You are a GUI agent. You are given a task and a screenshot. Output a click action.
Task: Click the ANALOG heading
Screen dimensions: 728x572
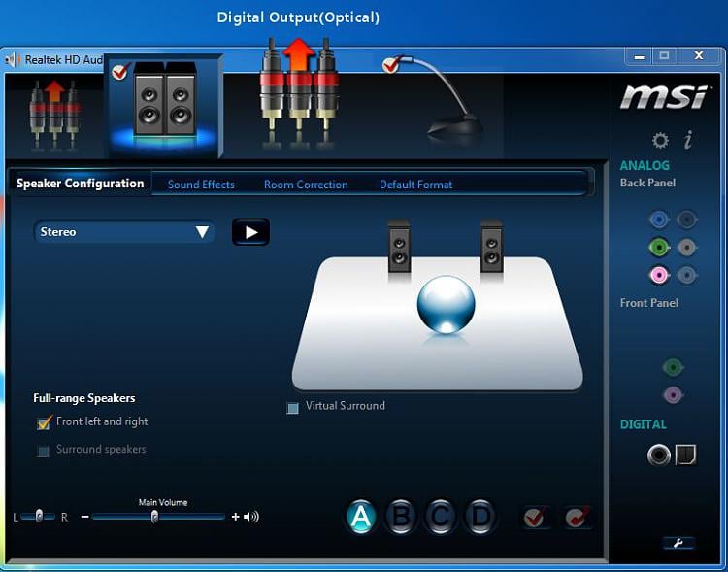click(645, 165)
